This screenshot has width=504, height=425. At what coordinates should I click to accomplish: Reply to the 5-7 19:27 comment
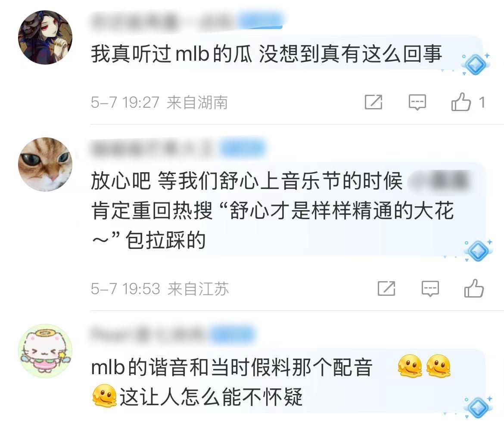pos(417,102)
